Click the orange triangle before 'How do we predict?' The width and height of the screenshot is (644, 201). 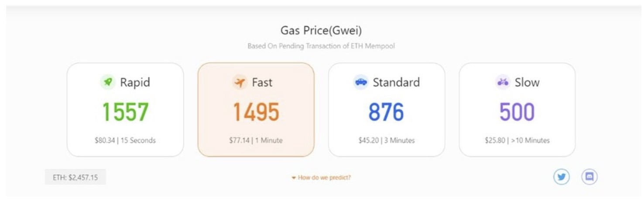[294, 178]
